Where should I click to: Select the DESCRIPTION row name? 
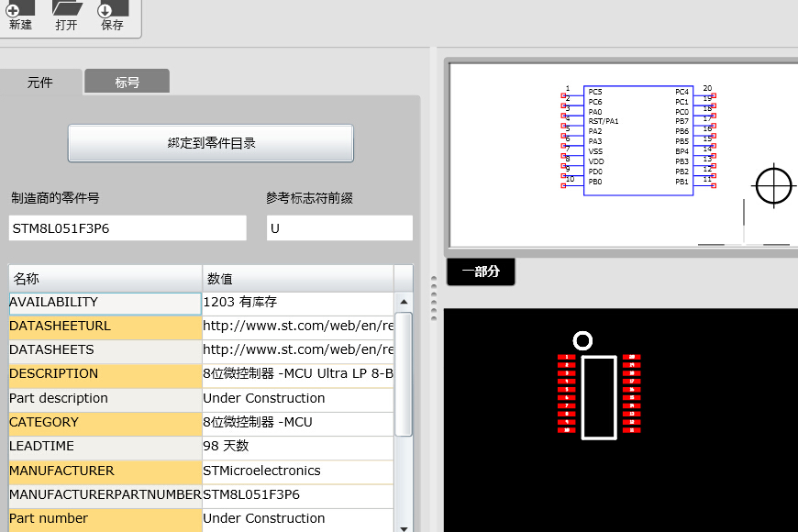(105, 375)
